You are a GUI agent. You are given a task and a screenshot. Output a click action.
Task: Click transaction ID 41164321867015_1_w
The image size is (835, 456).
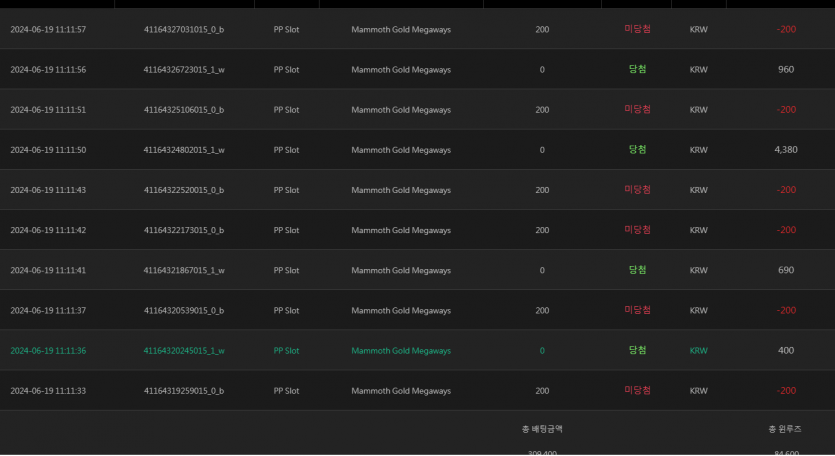(x=184, y=271)
